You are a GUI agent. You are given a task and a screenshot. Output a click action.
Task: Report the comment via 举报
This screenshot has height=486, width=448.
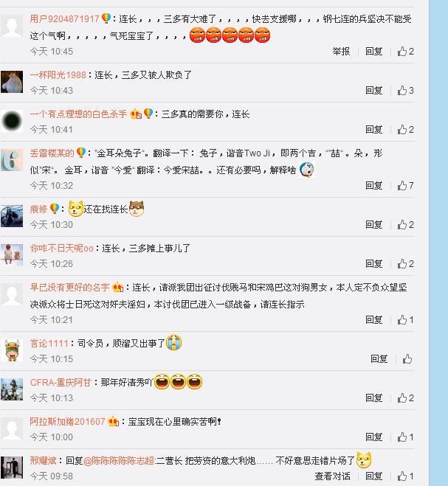point(341,51)
